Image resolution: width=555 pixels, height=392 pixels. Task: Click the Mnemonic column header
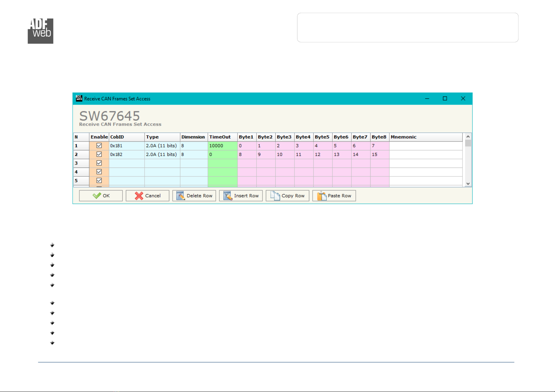pyautogui.click(x=426, y=137)
